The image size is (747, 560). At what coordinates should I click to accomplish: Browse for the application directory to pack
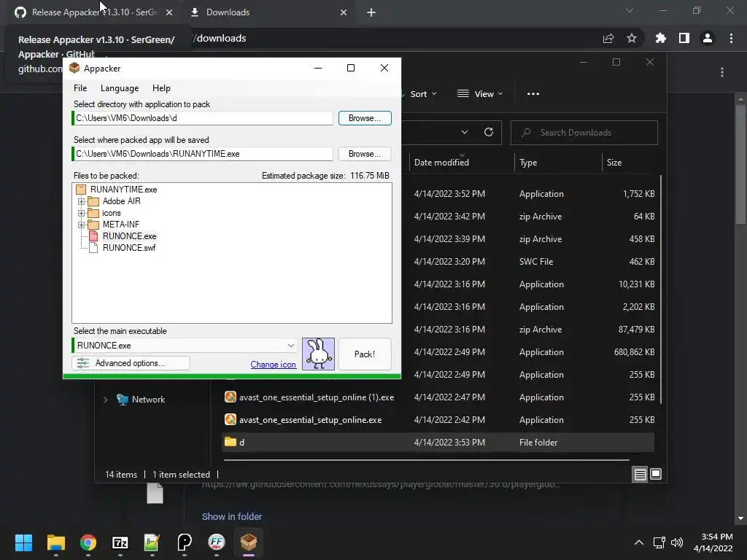tap(365, 118)
